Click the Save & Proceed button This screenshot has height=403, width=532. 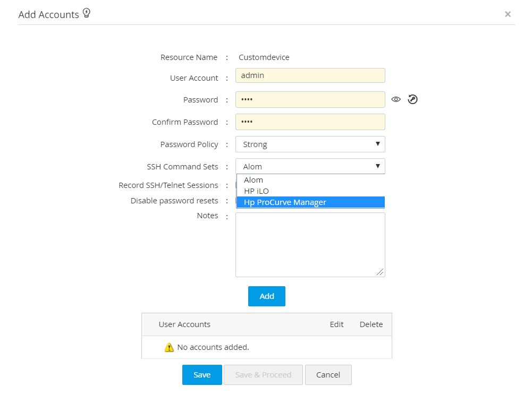[x=263, y=375]
